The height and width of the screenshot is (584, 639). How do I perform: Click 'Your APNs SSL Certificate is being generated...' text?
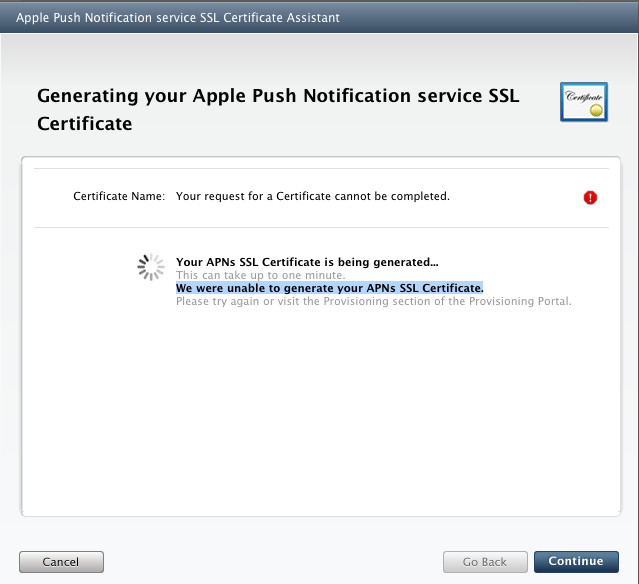[x=307, y=262]
